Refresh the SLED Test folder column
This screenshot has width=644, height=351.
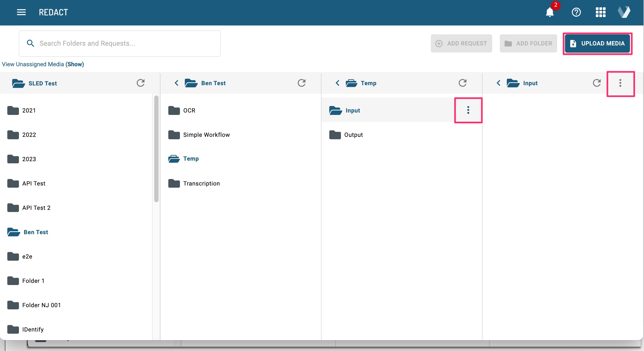pyautogui.click(x=140, y=83)
